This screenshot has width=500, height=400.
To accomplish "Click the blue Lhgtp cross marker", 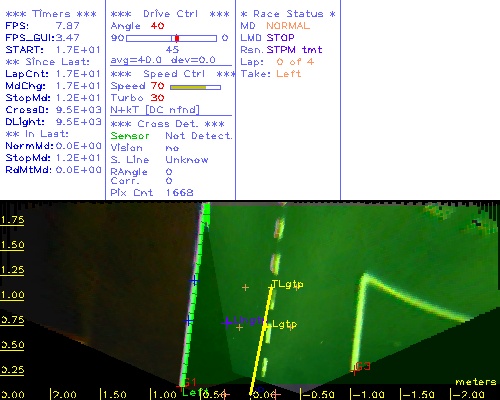I will [227, 322].
